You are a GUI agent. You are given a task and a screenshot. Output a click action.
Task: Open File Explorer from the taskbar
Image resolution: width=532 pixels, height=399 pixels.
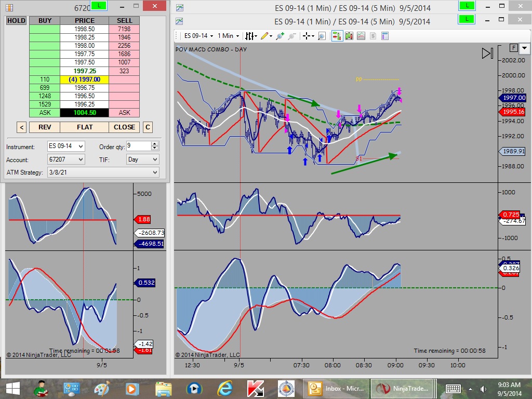pos(164,389)
